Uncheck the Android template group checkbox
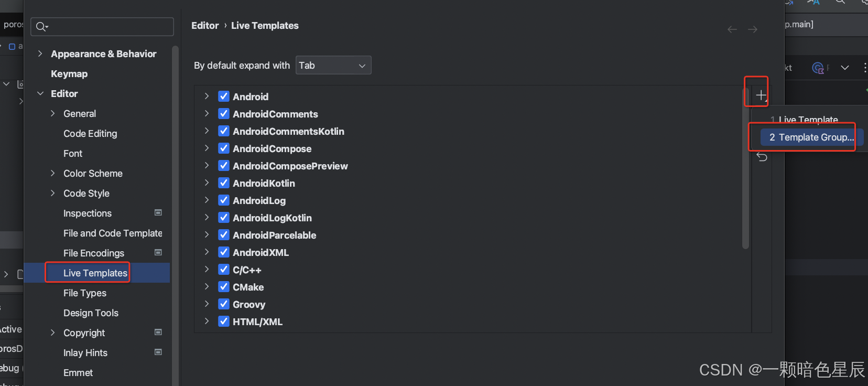 (x=224, y=97)
